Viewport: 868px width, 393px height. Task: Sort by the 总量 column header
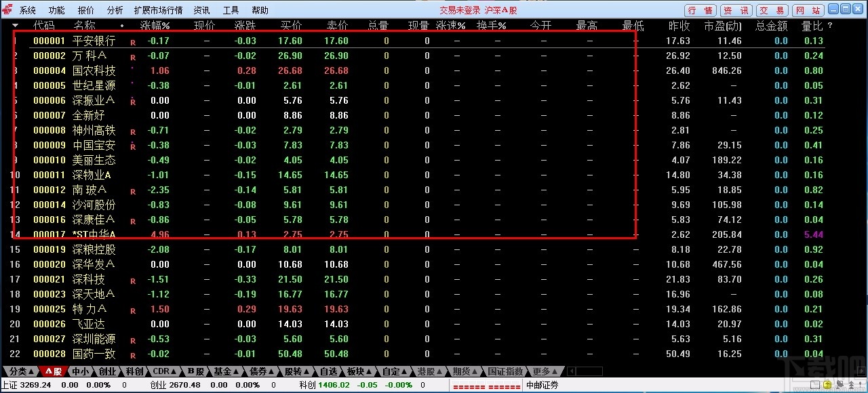point(378,26)
